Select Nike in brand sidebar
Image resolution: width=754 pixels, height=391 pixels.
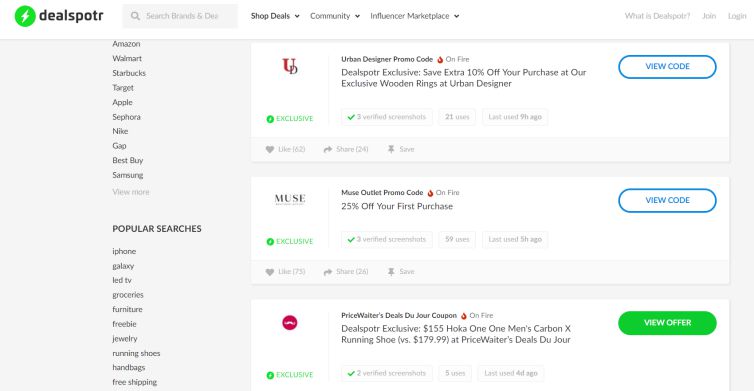[x=120, y=131]
